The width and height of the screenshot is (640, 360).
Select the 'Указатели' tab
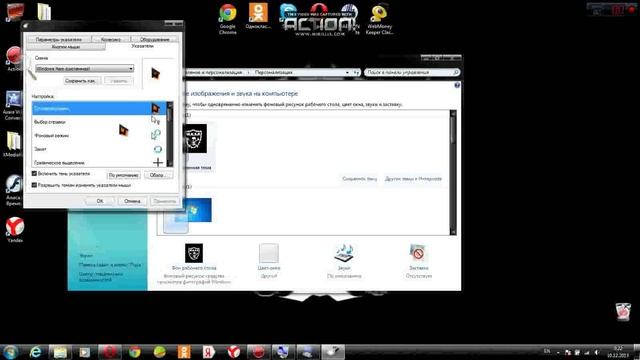click(x=142, y=46)
